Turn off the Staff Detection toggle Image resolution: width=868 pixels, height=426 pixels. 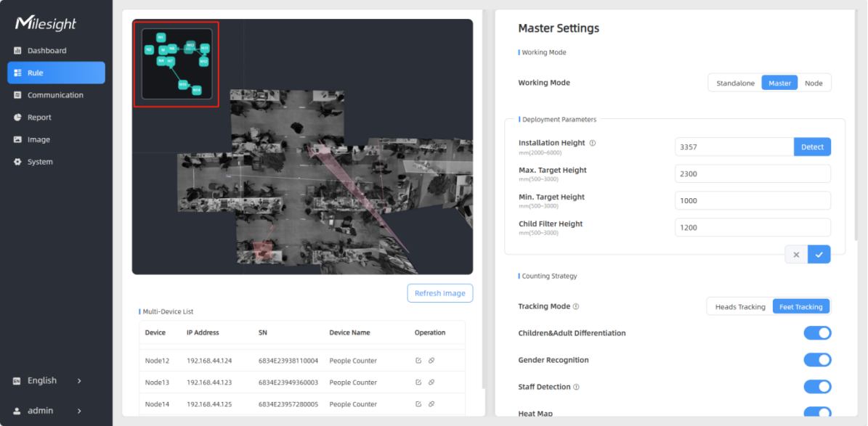tap(817, 387)
